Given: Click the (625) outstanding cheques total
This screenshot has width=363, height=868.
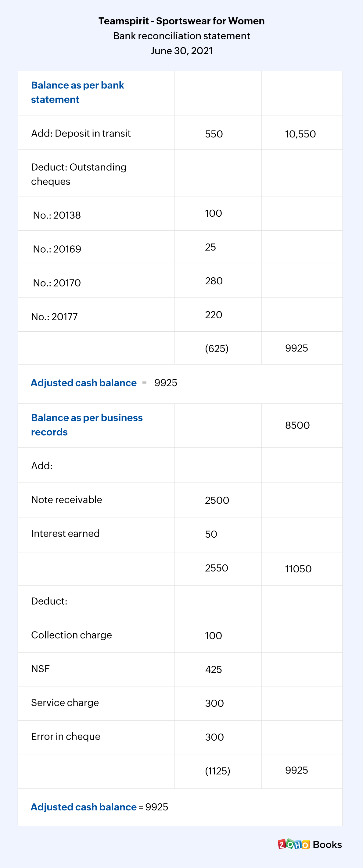Looking at the screenshot, I should 217,348.
